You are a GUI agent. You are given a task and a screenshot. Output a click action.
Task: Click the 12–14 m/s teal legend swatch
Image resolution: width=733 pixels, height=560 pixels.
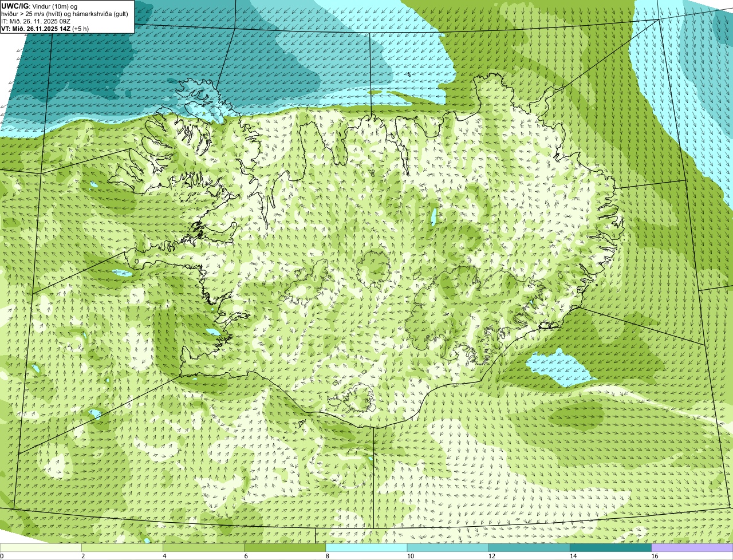click(529, 548)
